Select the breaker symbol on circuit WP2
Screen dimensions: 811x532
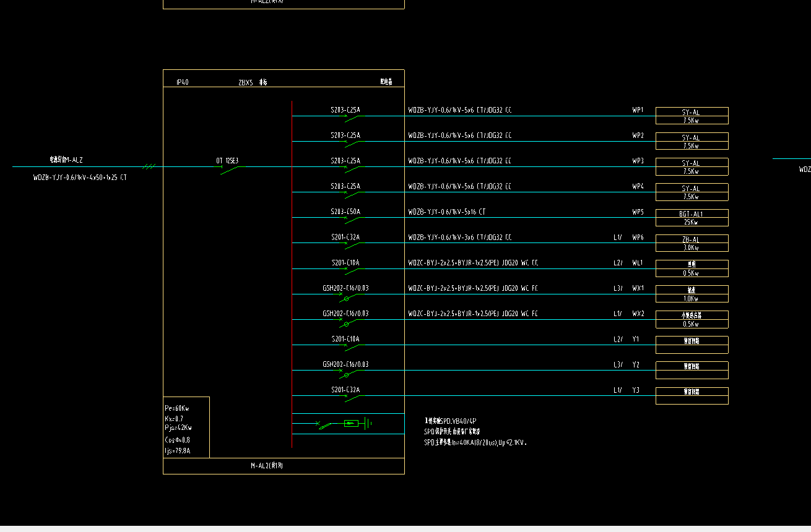coord(353,144)
